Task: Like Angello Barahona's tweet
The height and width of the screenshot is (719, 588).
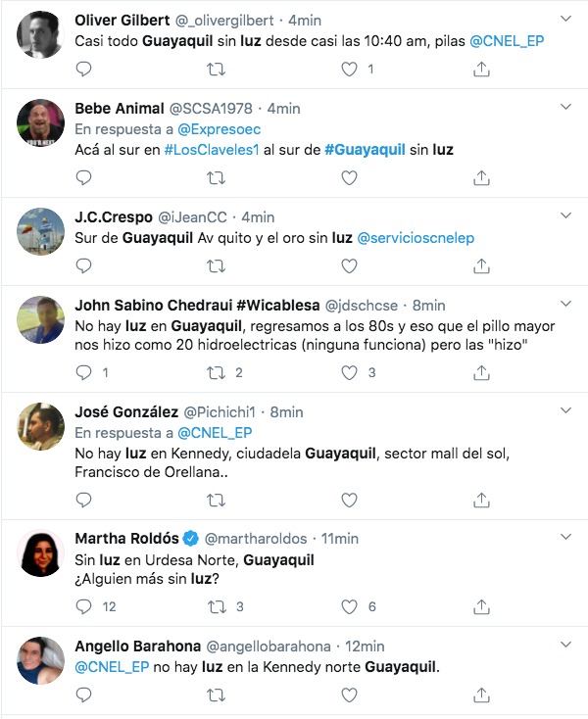Action: (349, 695)
